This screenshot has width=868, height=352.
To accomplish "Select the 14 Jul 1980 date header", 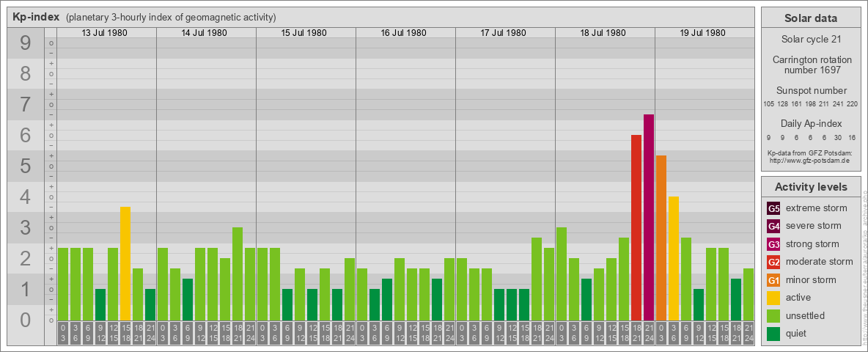I will [x=205, y=33].
